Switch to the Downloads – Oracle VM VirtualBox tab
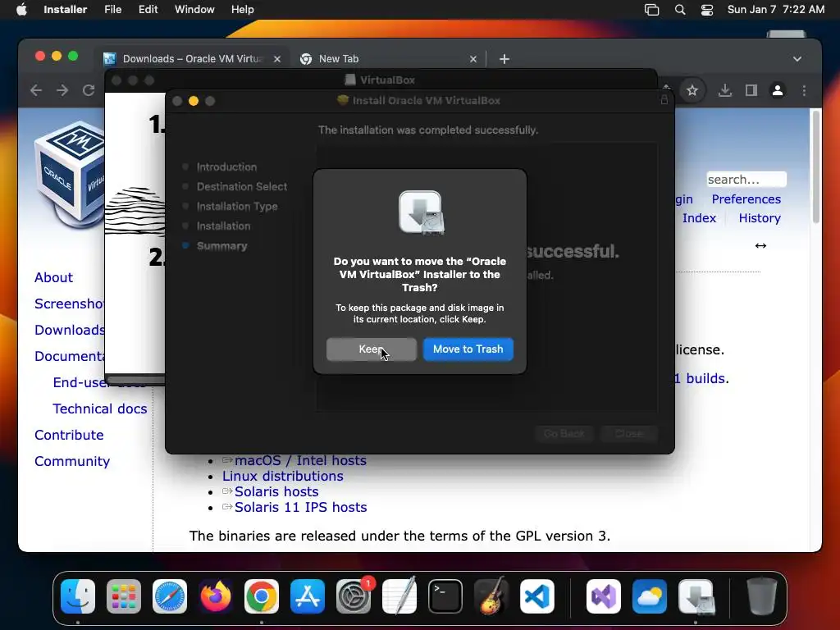The height and width of the screenshot is (630, 840). coord(192,59)
